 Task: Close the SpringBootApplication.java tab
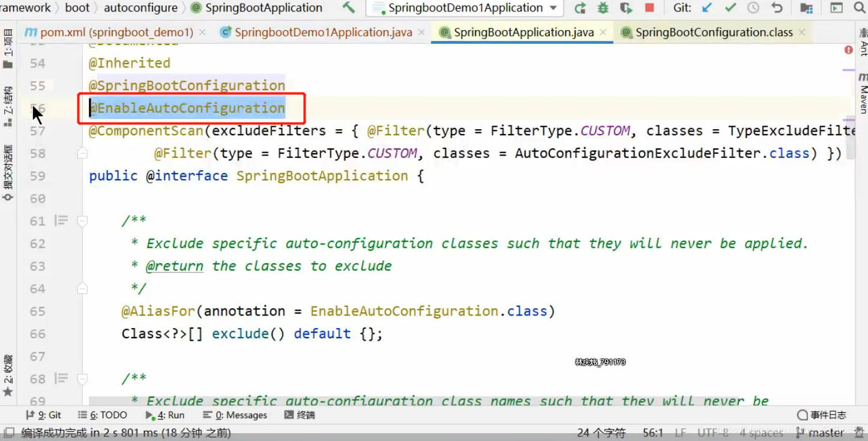604,32
